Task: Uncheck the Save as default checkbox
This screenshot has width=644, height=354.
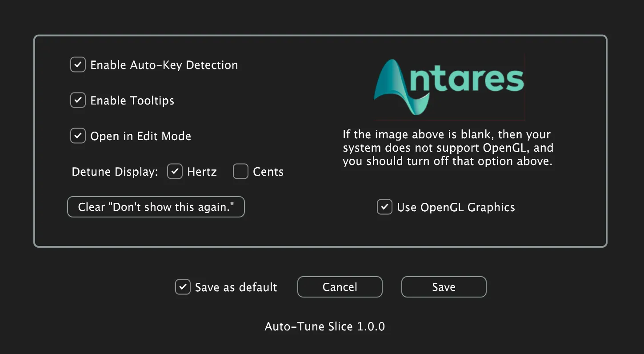Action: coord(183,287)
